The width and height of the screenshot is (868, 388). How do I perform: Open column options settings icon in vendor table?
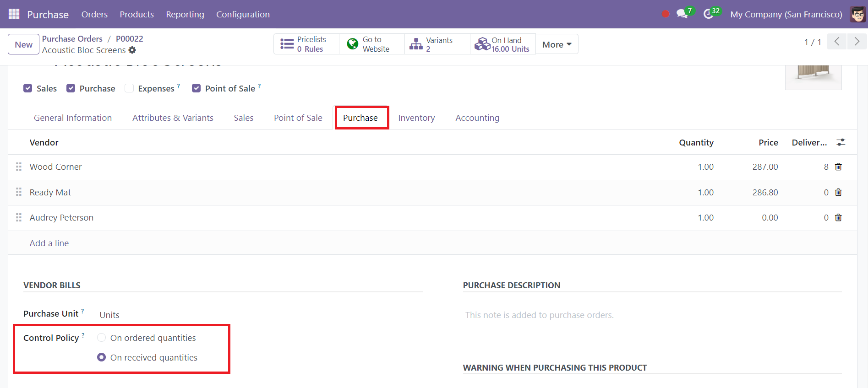[841, 143]
